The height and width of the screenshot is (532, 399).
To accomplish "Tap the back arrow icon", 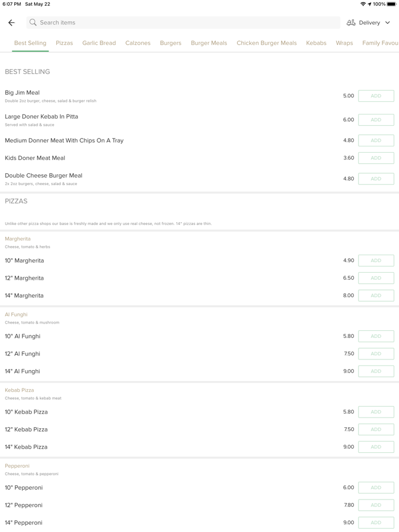I will (x=11, y=23).
